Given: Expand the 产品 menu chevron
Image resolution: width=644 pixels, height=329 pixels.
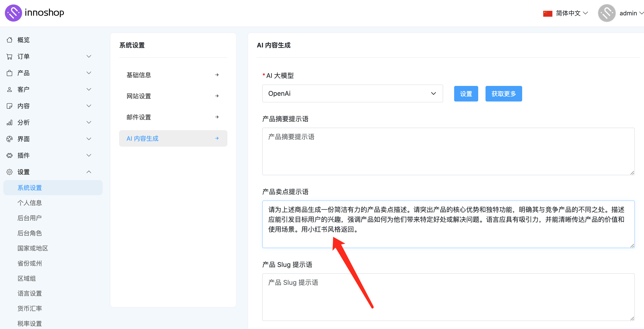Looking at the screenshot, I should 89,73.
